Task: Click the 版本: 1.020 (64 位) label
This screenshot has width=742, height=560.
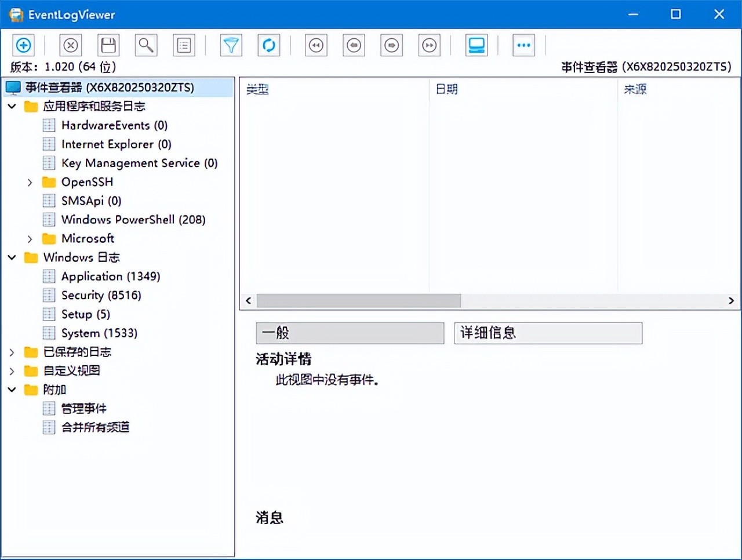Action: pyautogui.click(x=63, y=67)
